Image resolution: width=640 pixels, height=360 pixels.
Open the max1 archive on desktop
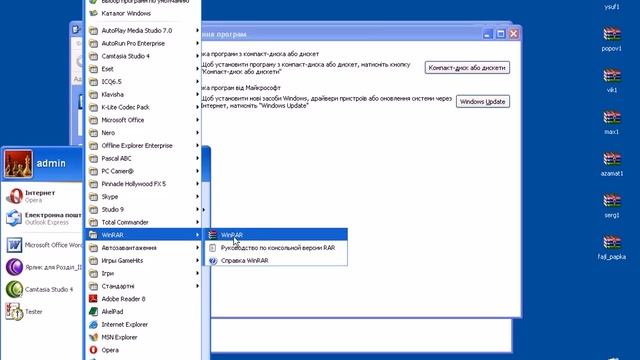point(611,122)
